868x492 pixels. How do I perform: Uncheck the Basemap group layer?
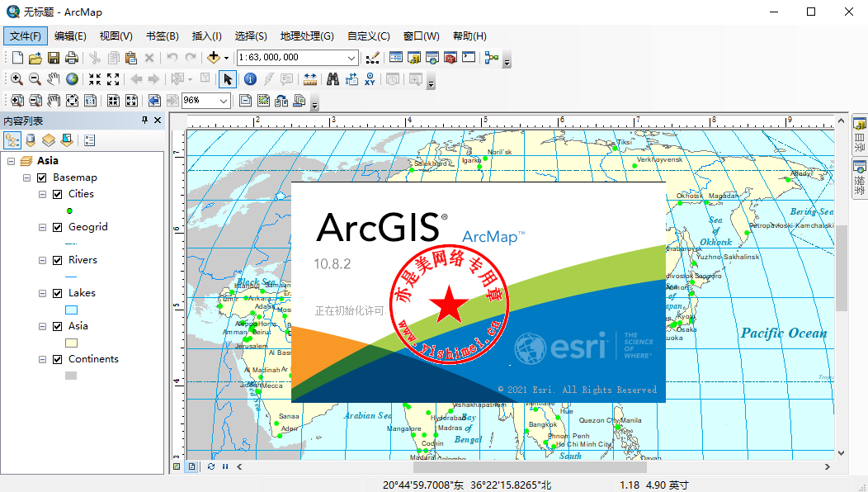(41, 177)
